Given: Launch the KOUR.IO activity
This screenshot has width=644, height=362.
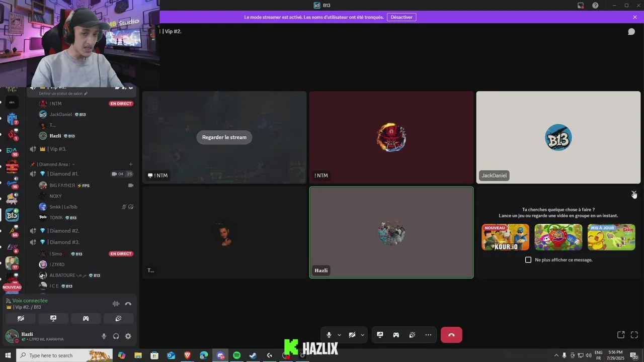Looking at the screenshot, I should click(506, 237).
